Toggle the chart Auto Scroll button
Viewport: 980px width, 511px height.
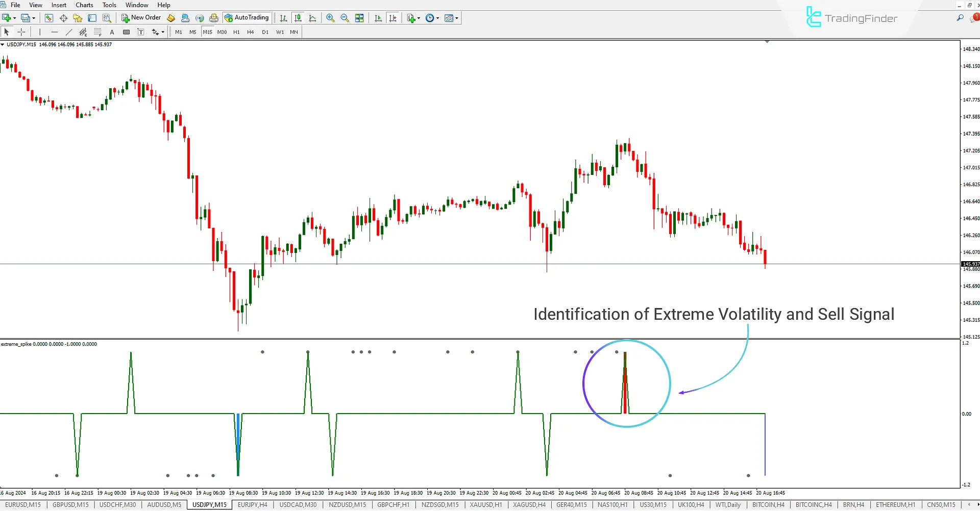pyautogui.click(x=378, y=18)
